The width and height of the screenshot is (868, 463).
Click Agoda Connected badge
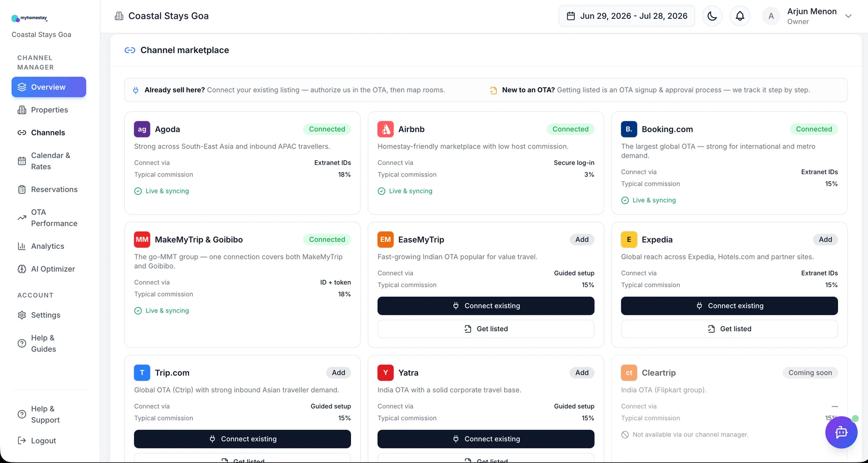(x=327, y=129)
